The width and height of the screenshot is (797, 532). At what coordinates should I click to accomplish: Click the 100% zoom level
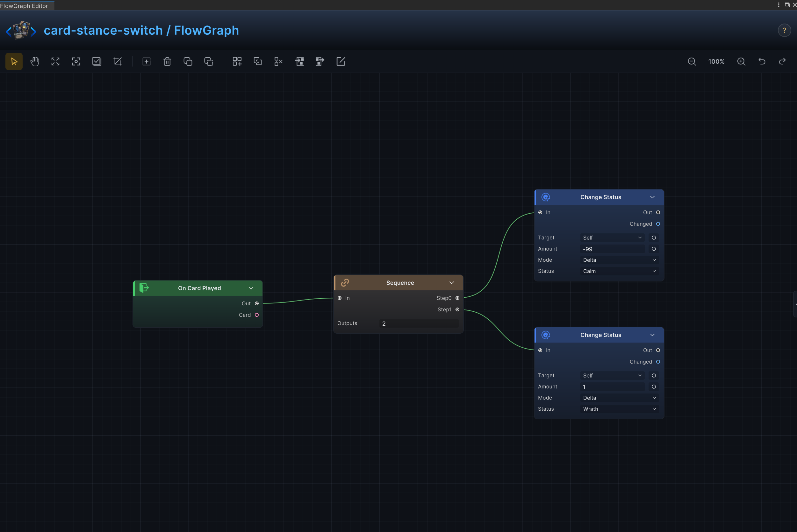coord(716,62)
